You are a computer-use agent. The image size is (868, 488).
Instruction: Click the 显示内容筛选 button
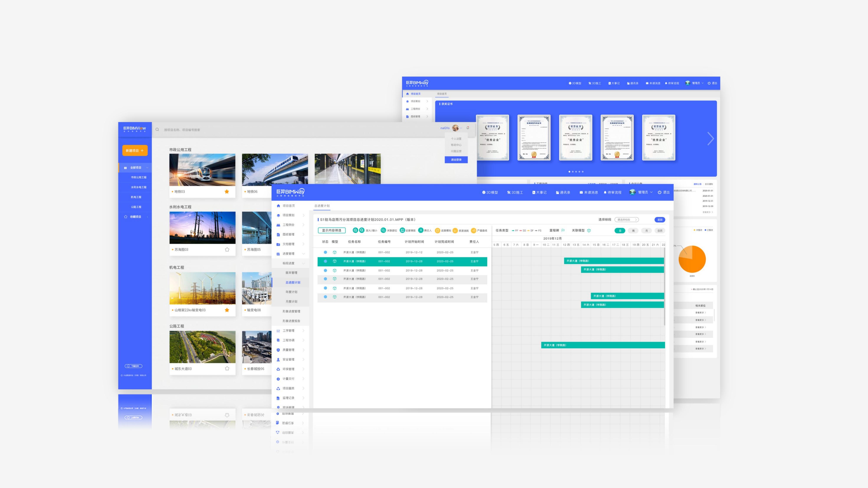click(332, 230)
